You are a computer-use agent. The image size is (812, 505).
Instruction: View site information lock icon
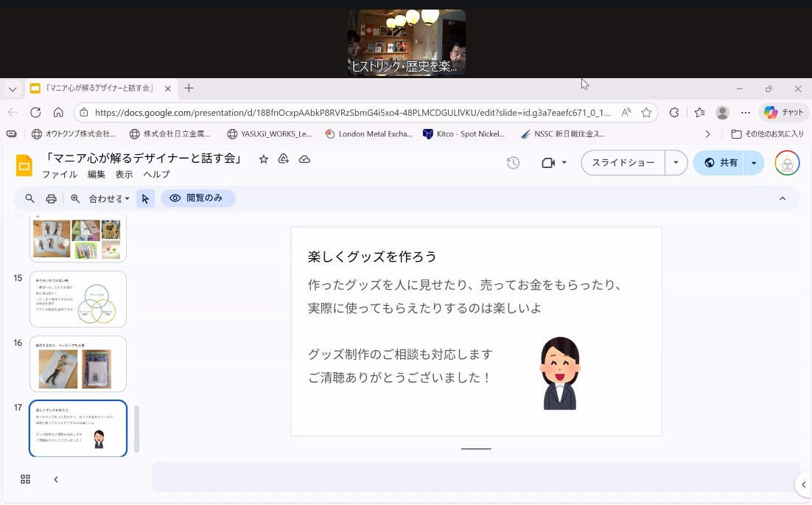click(x=84, y=112)
